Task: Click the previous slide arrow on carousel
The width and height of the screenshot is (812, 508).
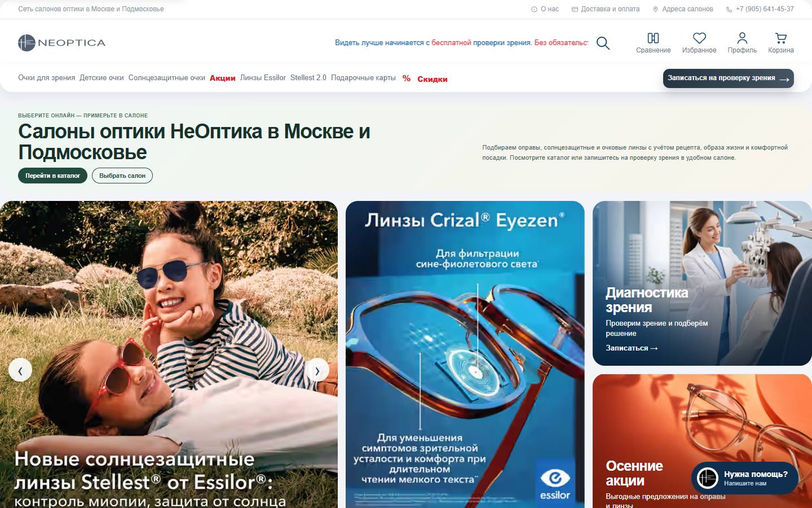Action: point(20,370)
